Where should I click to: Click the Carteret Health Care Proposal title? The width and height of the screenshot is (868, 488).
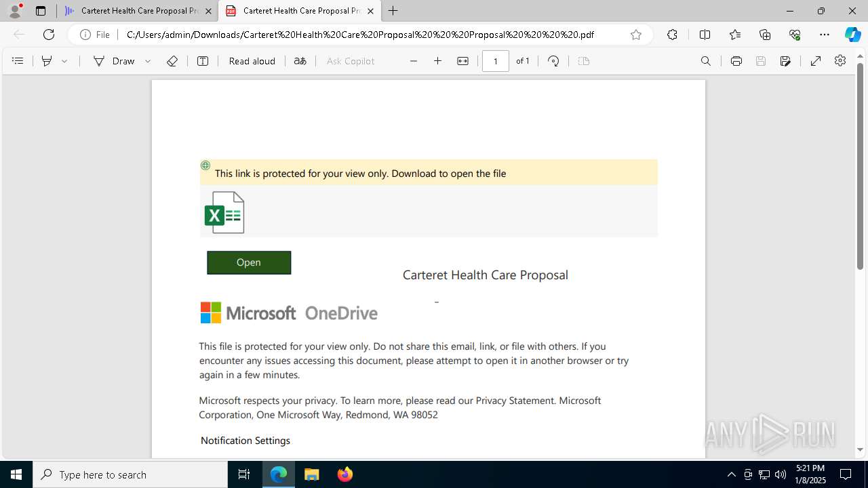pos(486,274)
